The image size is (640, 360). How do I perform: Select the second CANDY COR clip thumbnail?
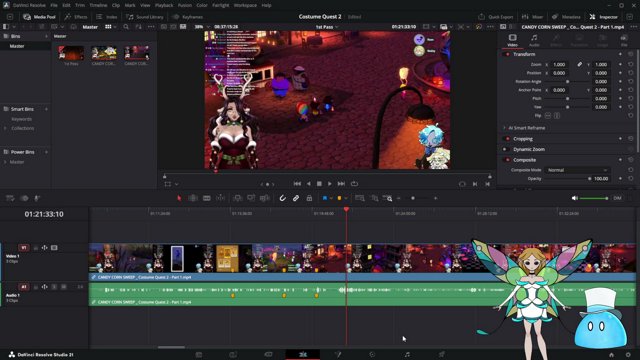[x=136, y=53]
